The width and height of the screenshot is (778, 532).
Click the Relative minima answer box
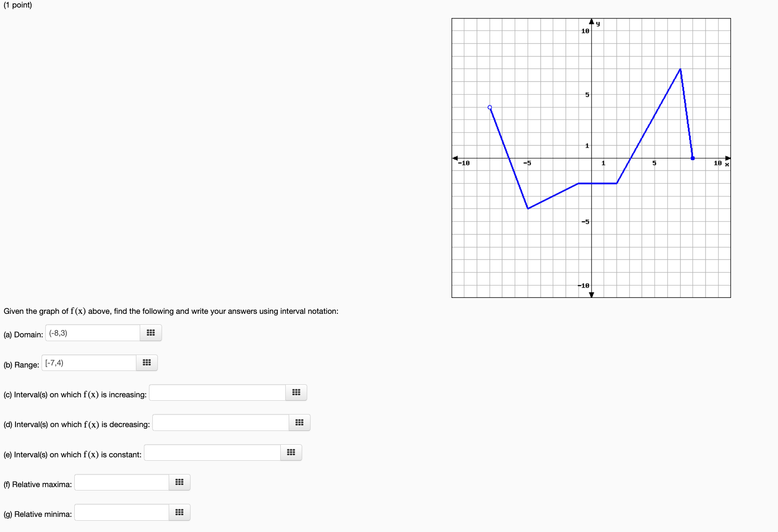point(121,512)
